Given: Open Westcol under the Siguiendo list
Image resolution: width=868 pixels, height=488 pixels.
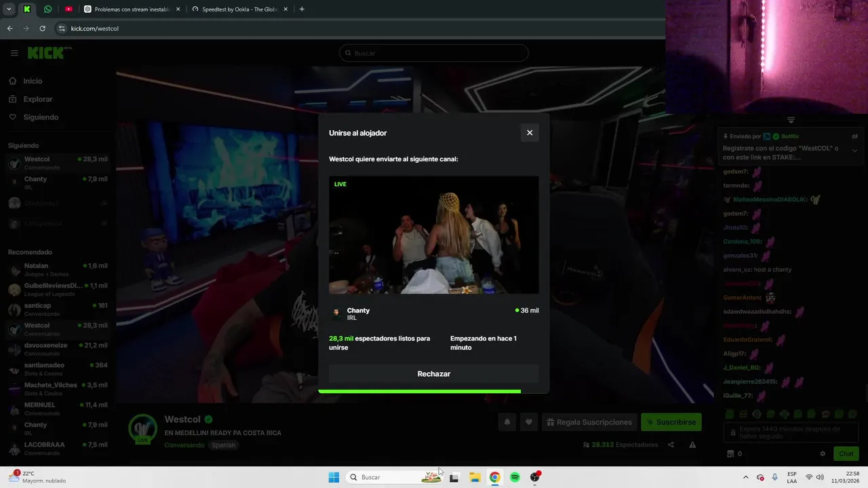Looking at the screenshot, I should [x=58, y=163].
